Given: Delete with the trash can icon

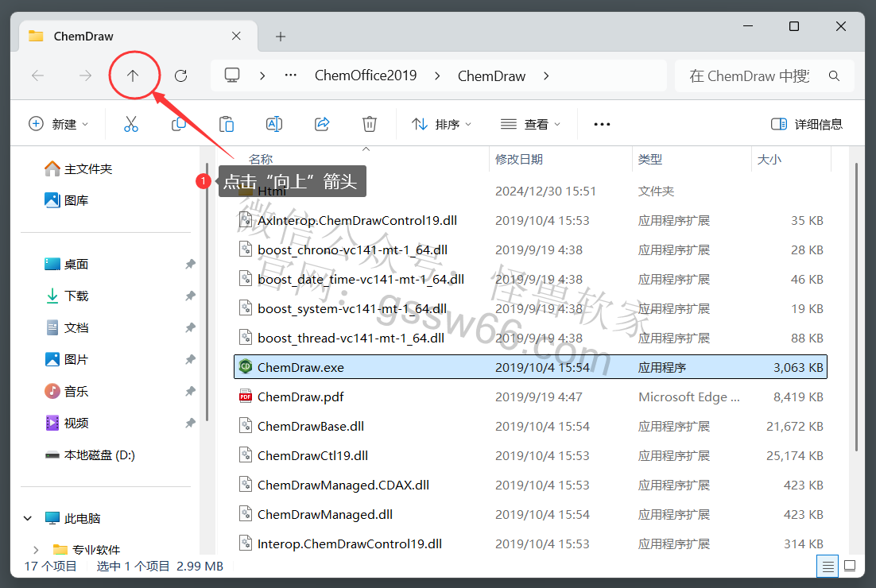Looking at the screenshot, I should (370, 124).
